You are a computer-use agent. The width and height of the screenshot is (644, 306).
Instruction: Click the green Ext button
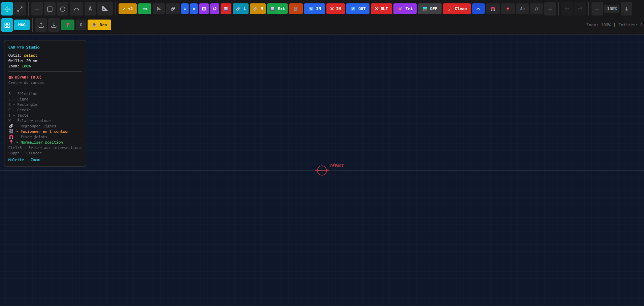pos(277,9)
